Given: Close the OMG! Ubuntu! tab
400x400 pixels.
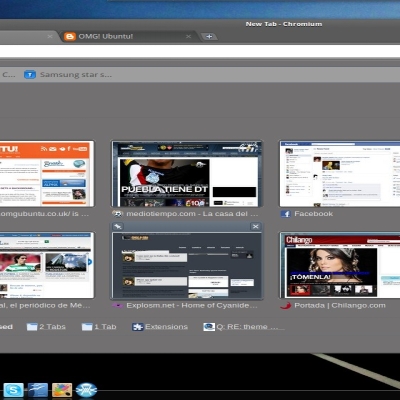Looking at the screenshot, I should click(188, 36).
